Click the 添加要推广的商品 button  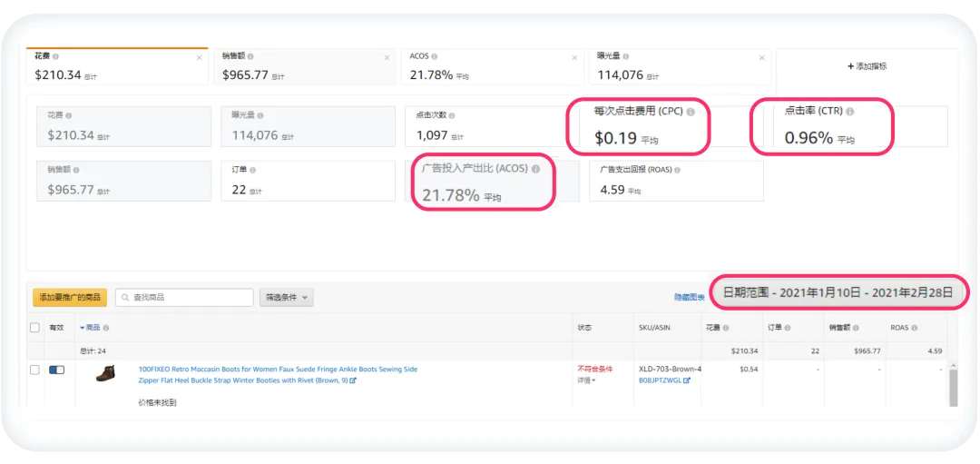(x=70, y=297)
